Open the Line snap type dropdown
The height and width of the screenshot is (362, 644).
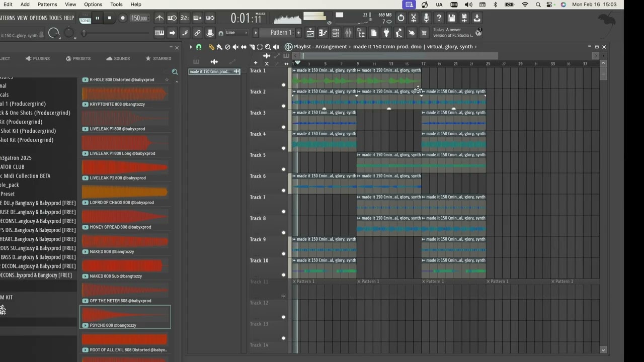point(235,33)
